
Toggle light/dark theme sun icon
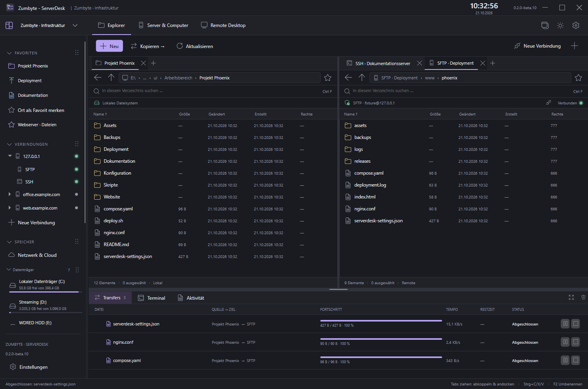[560, 25]
